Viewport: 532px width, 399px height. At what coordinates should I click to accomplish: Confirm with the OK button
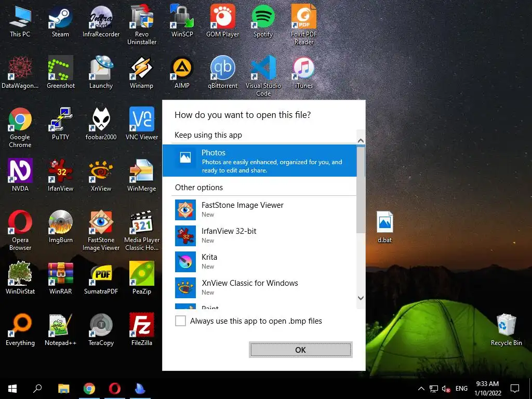pos(301,350)
